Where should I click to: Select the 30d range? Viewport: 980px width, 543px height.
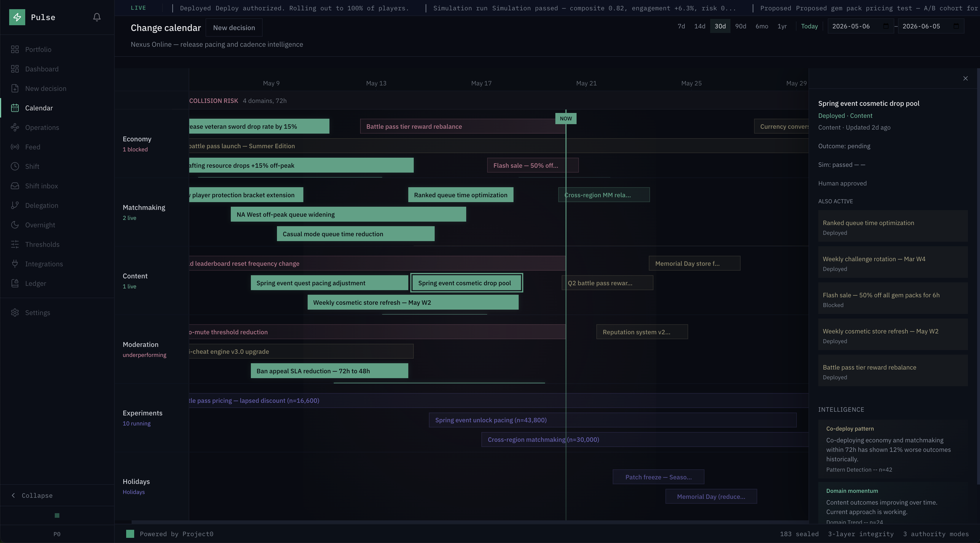point(720,26)
